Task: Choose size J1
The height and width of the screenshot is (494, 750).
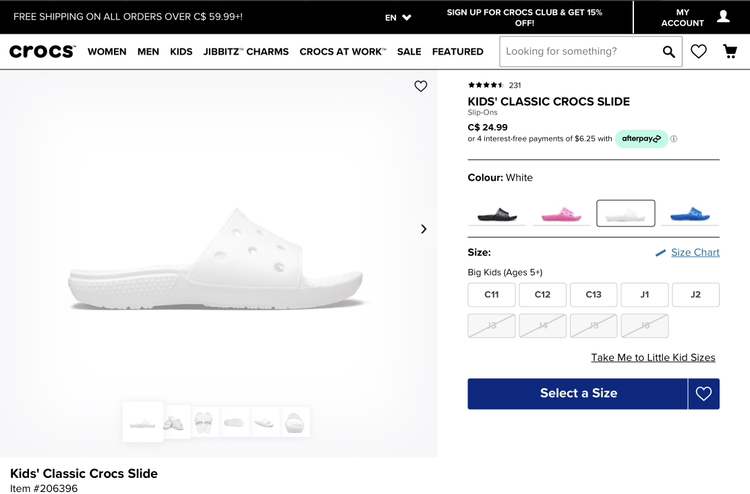Action: click(x=644, y=295)
